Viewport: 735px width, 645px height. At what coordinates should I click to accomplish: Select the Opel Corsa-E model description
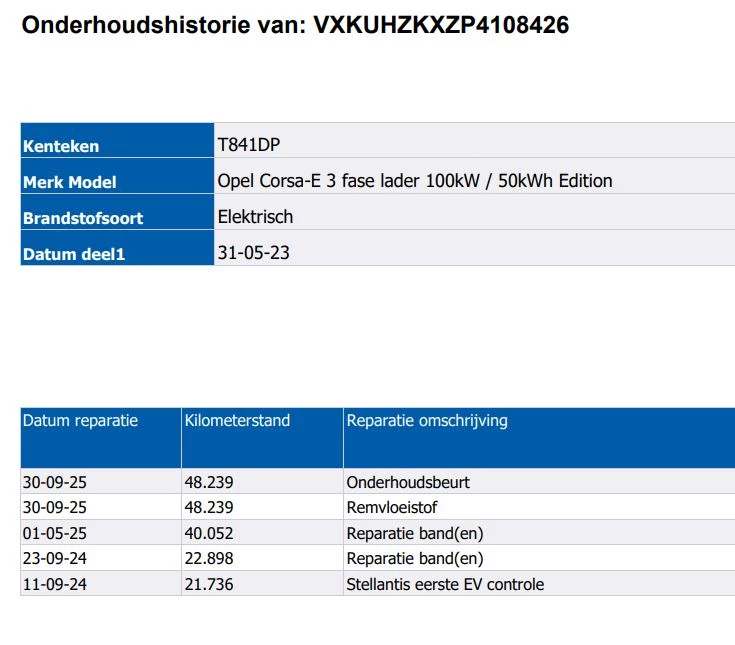pos(415,181)
